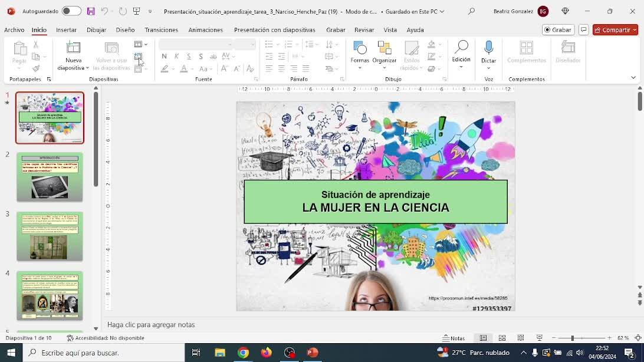Viewport: 644px width, 362px height.
Task: Open reading view from status bar
Action: (x=521, y=338)
